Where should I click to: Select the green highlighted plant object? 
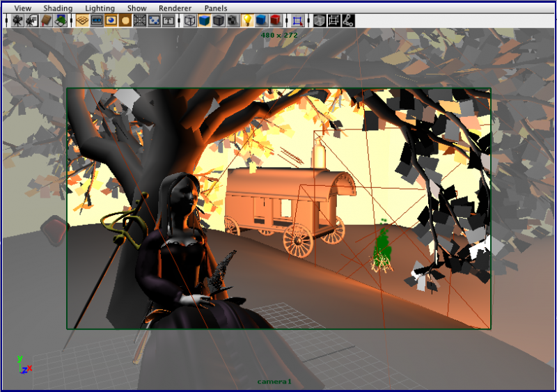[382, 245]
